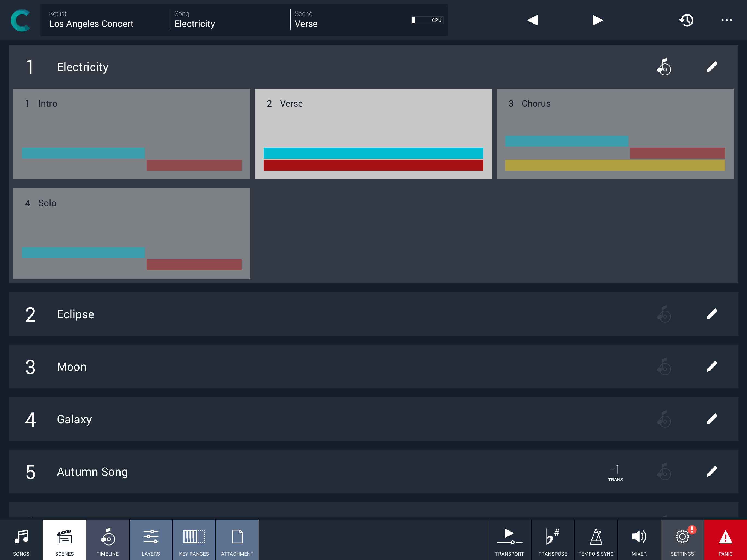Toggle the Transpose panel
The image size is (747, 560).
[x=553, y=539]
